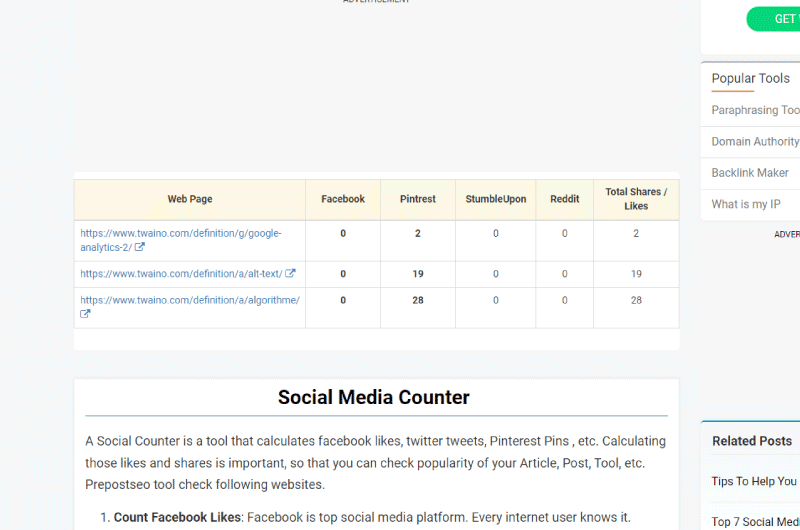The height and width of the screenshot is (530, 800).
Task: Open related post 'Tips To Help You'
Action: click(754, 481)
